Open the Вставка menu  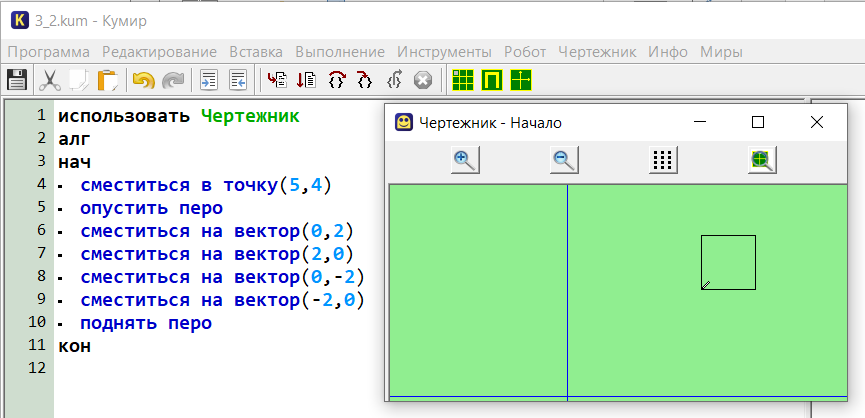click(x=256, y=52)
